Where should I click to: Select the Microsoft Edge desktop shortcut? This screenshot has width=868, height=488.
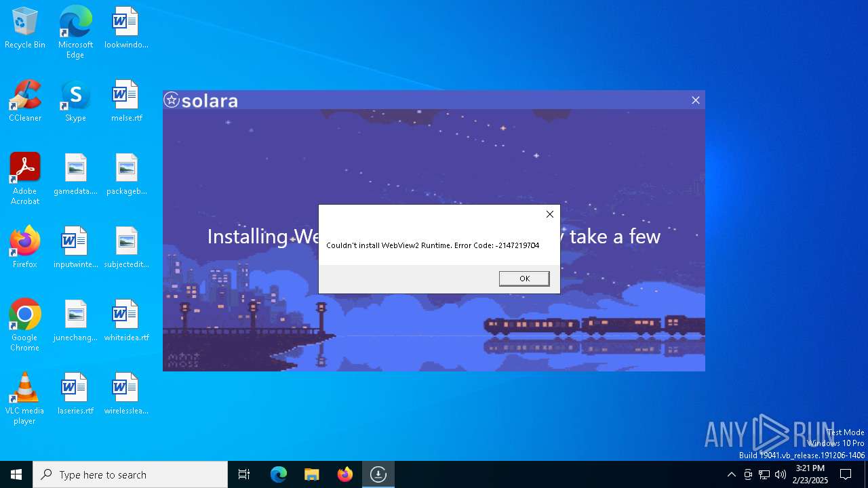pos(75,33)
